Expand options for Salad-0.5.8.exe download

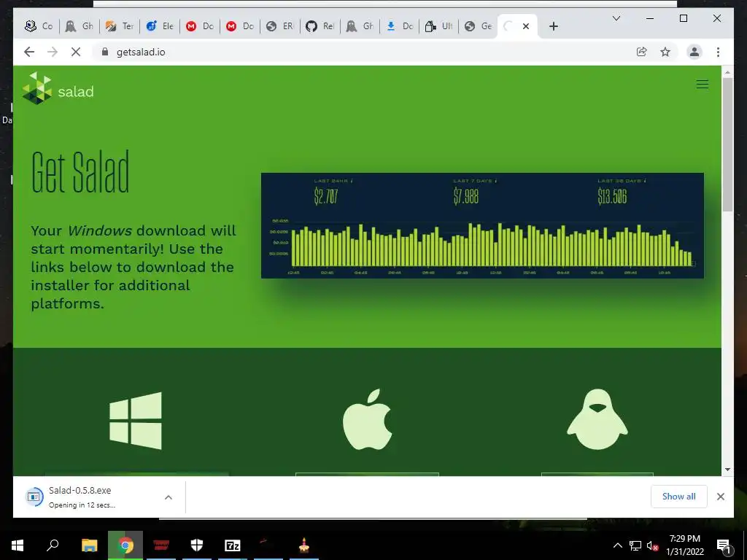tap(169, 497)
